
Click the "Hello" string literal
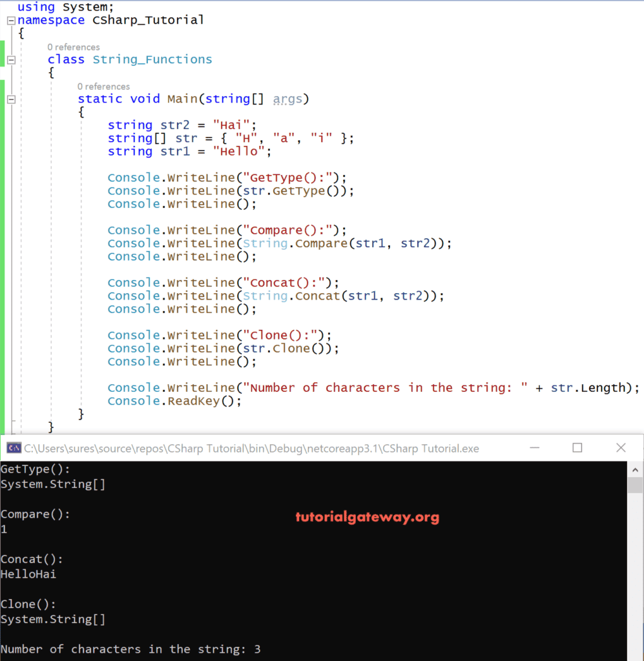click(x=239, y=151)
